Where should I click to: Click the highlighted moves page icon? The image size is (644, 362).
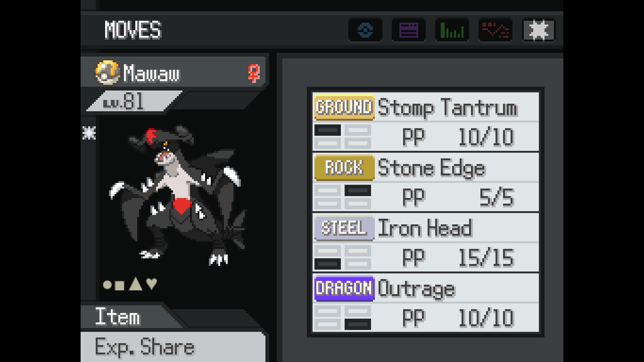(x=539, y=31)
